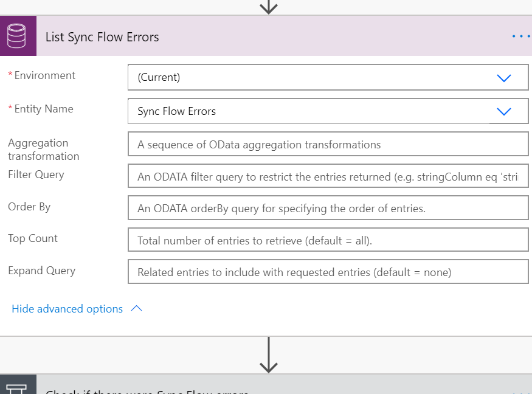Screen dimensions: 532x394
Task: Click the arrow between the two flow steps
Action: [268, 361]
